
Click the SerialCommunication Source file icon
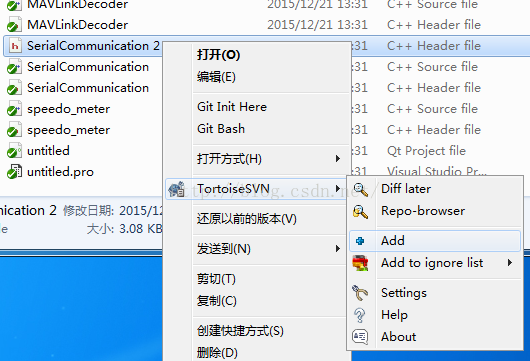[x=14, y=67]
